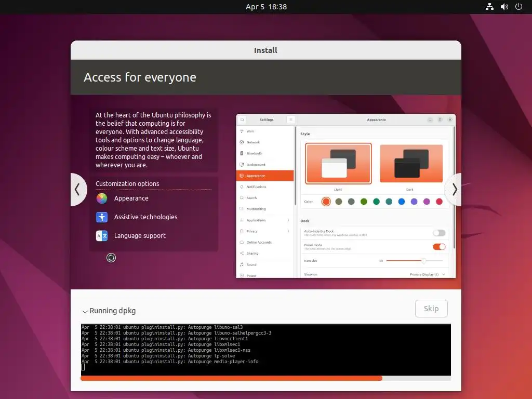The image size is (532, 399).
Task: Collapse the Running dpkg details chevron
Action: click(x=85, y=311)
